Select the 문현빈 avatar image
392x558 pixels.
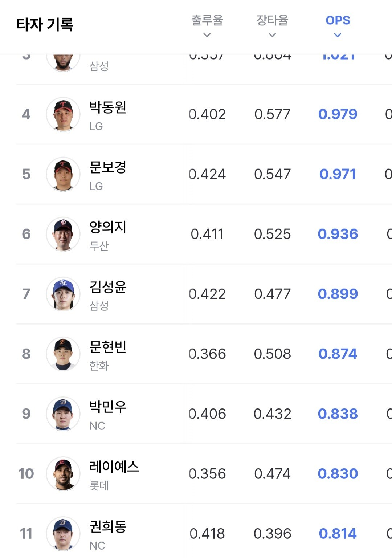coord(63,354)
